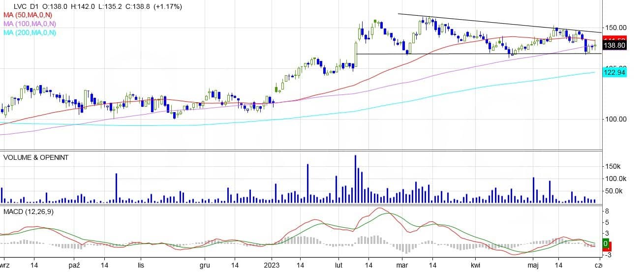Viewport: 644px width, 272px height.
Task: Click the 150.00 price axis label
Action: point(615,28)
